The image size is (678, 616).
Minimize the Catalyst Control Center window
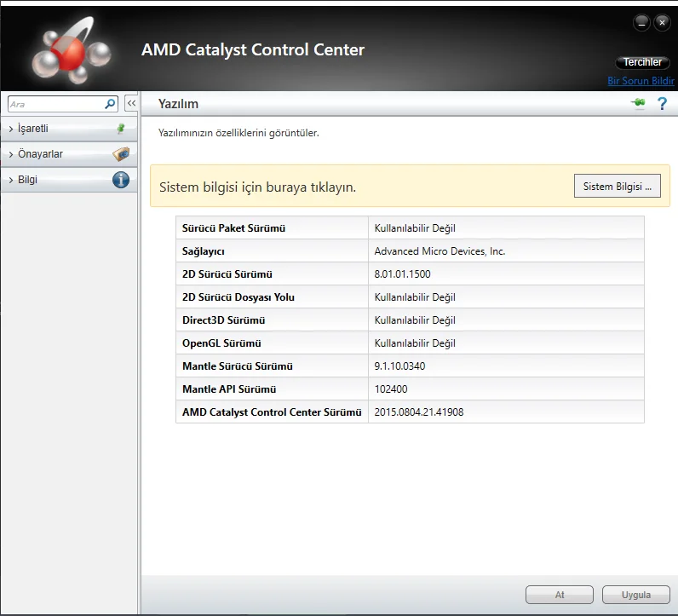[641, 22]
